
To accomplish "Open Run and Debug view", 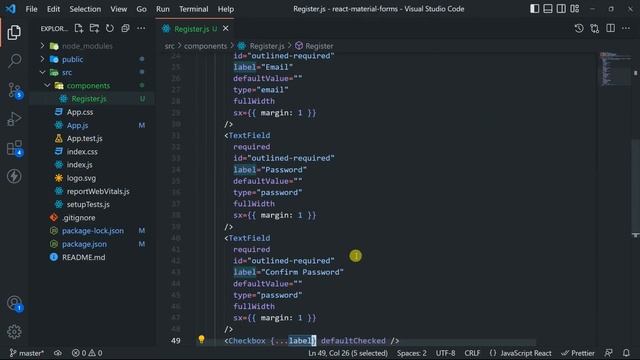I will pos(14,119).
